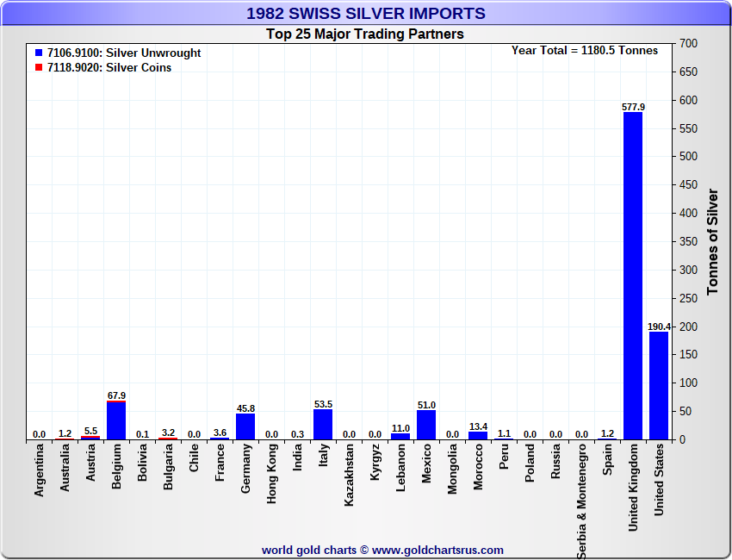Click the Belgium axis label
The width and height of the screenshot is (732, 560).
tap(116, 466)
